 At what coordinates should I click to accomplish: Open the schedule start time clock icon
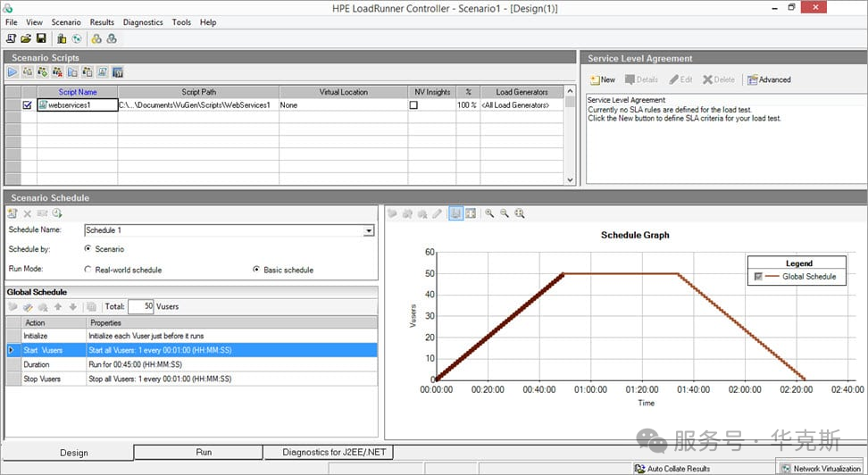(x=57, y=213)
